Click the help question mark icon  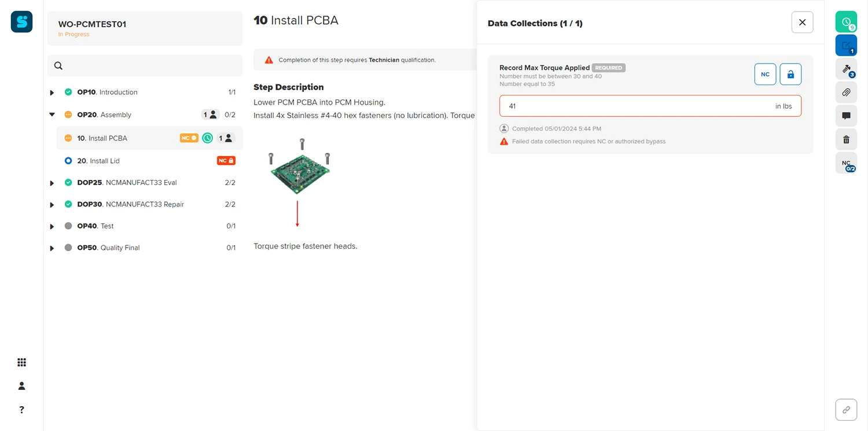coord(21,410)
